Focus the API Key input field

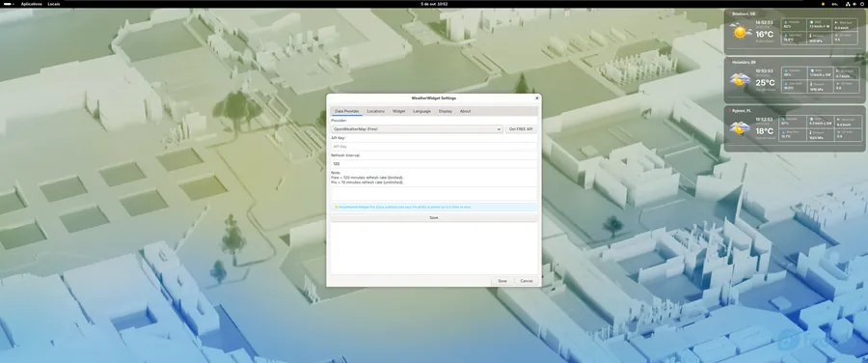434,147
